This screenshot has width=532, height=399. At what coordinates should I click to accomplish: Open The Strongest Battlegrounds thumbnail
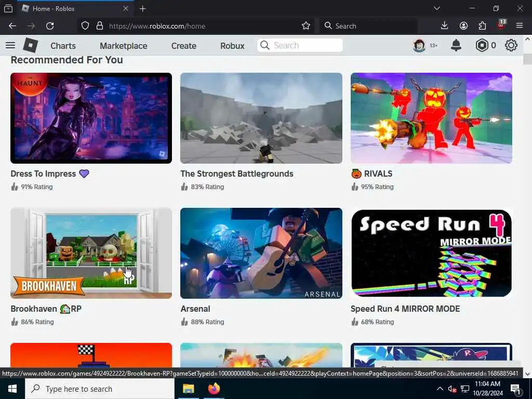[x=261, y=118]
